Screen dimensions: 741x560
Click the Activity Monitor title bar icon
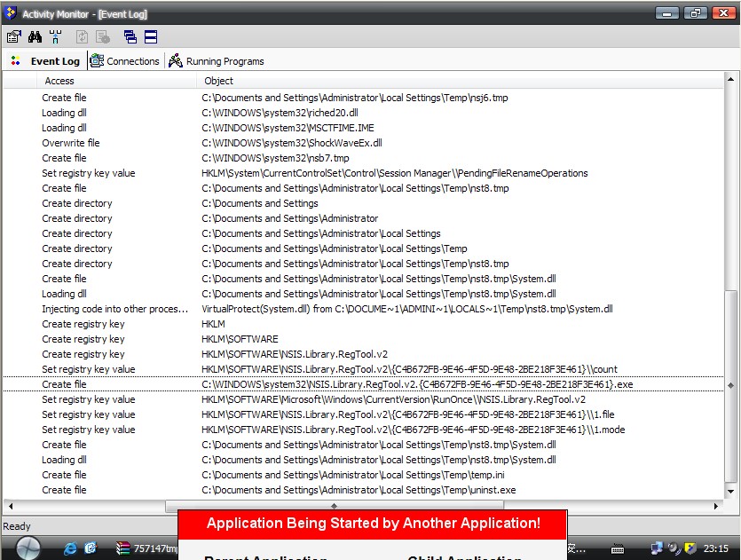pyautogui.click(x=10, y=13)
